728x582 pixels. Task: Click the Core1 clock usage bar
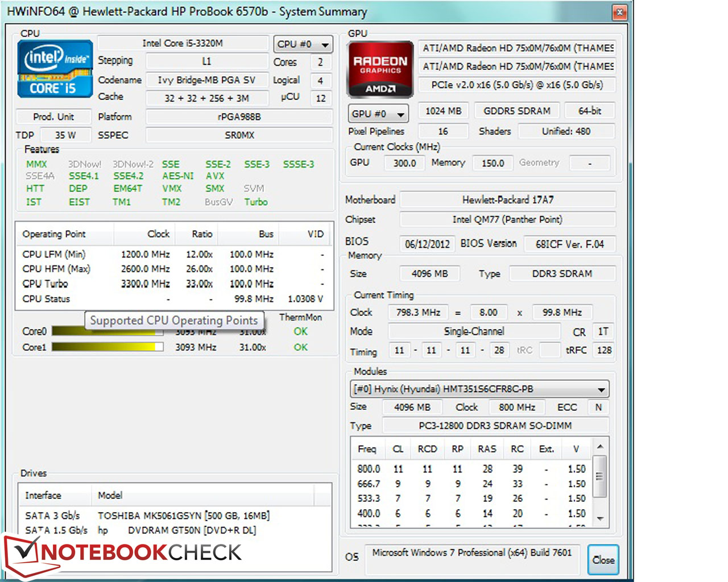pos(107,347)
